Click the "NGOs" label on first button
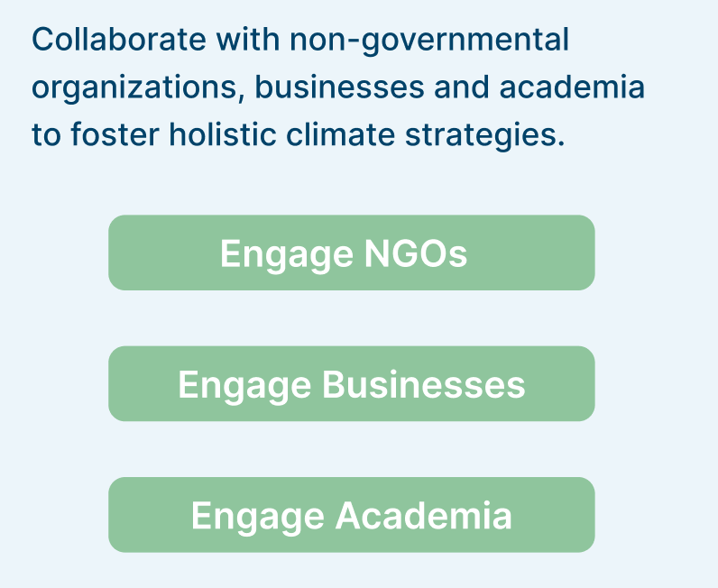 coord(416,253)
